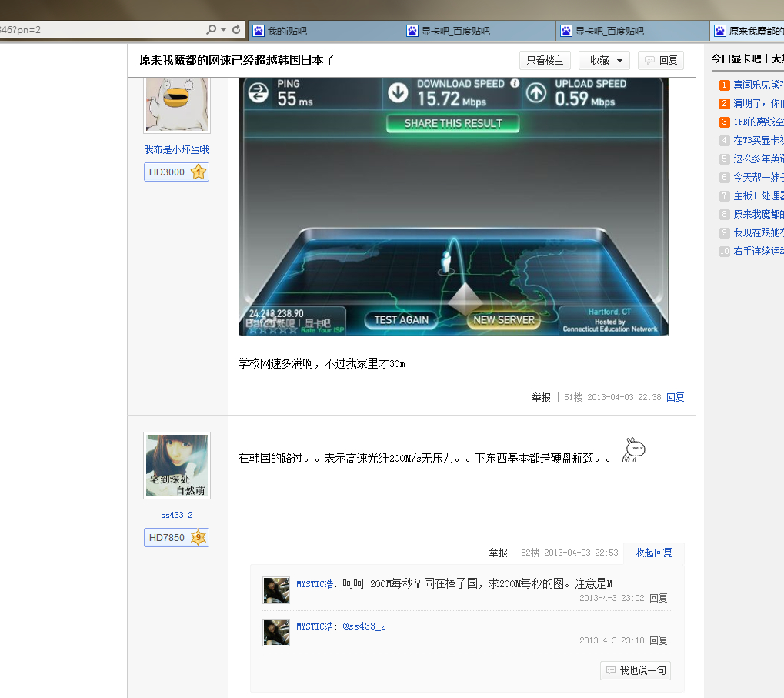Click the rabbit emoticon in 52楼 post
The height and width of the screenshot is (698, 784).
[x=633, y=449]
